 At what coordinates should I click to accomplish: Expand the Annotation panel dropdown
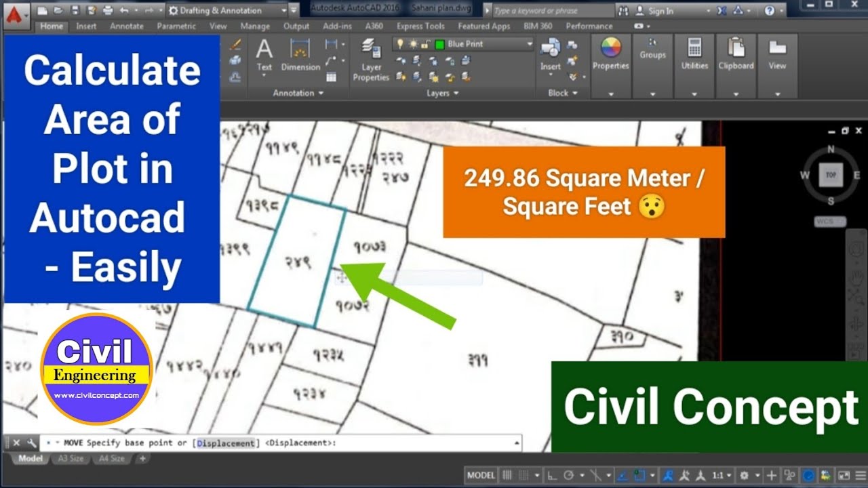click(x=298, y=93)
